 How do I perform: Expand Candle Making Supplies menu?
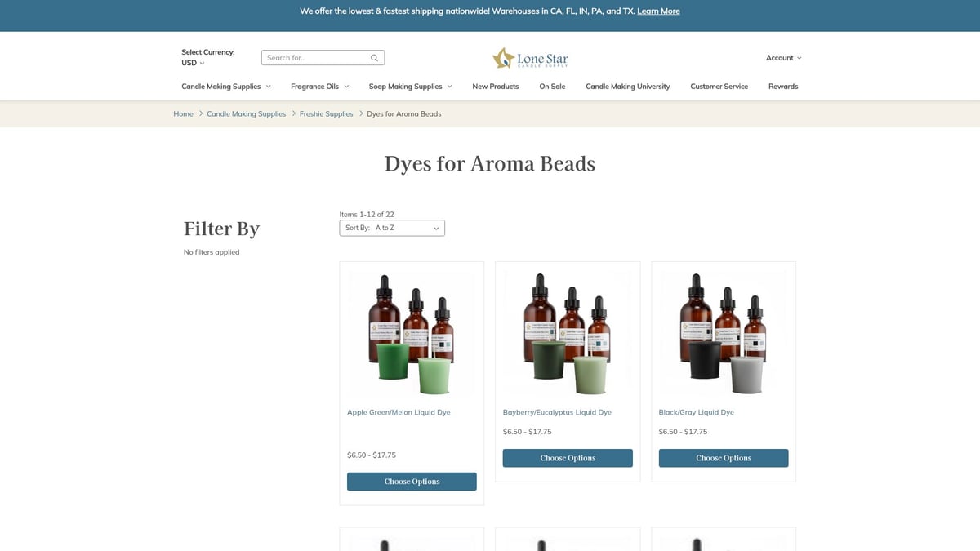225,87
